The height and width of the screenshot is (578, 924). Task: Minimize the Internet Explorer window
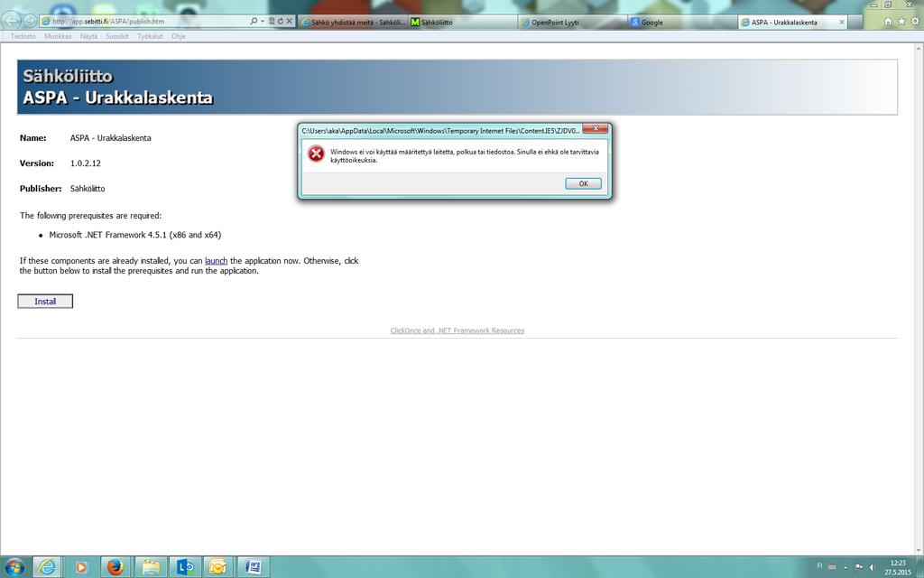(873, 5)
